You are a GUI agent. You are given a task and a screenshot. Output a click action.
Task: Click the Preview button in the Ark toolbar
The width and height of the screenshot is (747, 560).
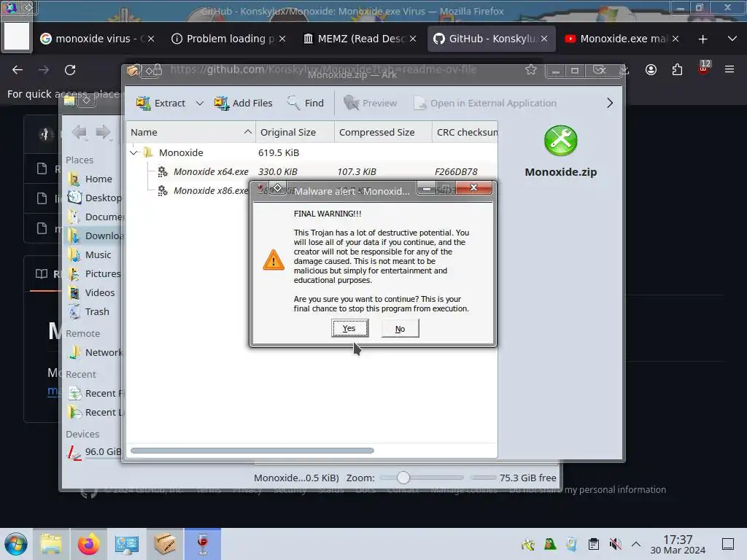tap(370, 103)
